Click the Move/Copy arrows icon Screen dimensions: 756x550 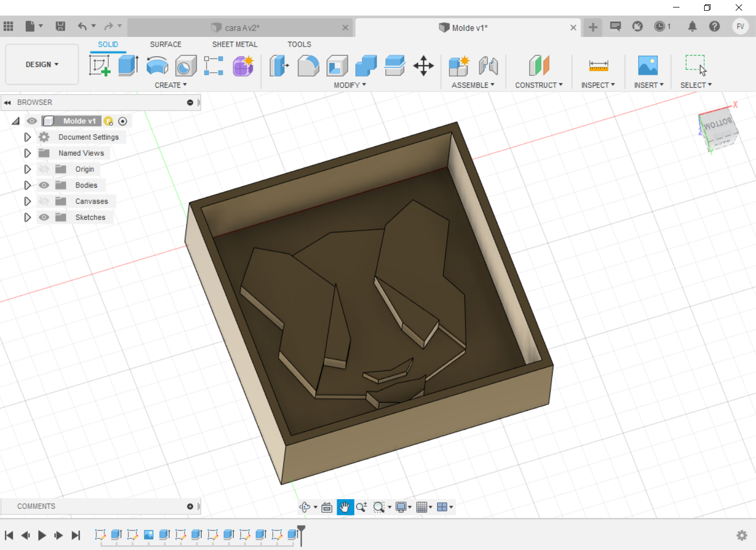423,66
